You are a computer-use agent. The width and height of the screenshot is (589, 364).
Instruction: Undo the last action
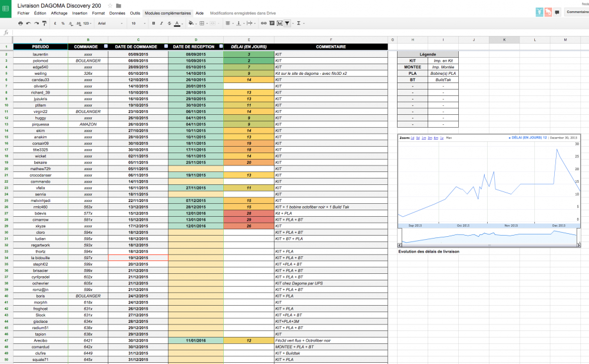pyautogui.click(x=29, y=24)
